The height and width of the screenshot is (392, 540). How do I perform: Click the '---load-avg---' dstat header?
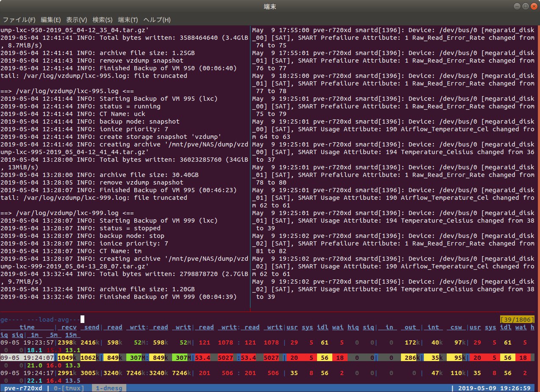[x=53, y=319]
